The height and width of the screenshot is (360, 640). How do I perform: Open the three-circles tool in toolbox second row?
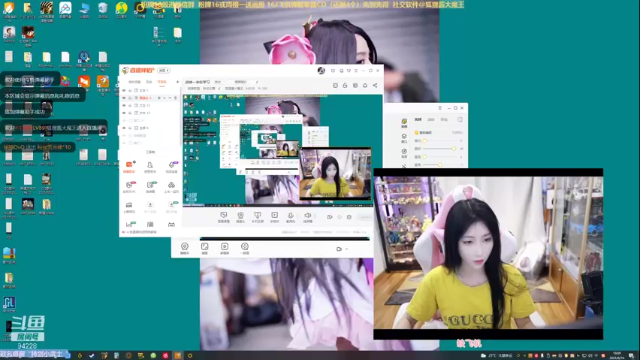click(171, 187)
